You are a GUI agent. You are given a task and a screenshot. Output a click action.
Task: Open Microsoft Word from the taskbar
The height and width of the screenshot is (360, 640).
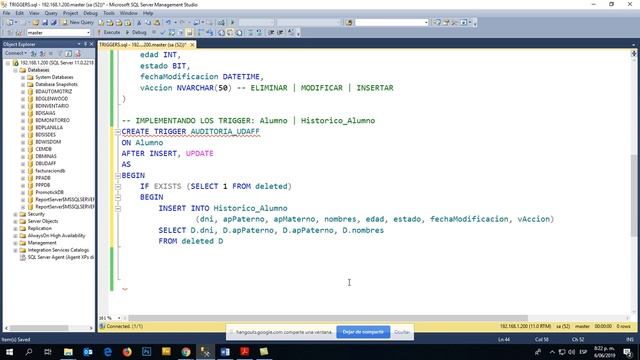pos(225,351)
